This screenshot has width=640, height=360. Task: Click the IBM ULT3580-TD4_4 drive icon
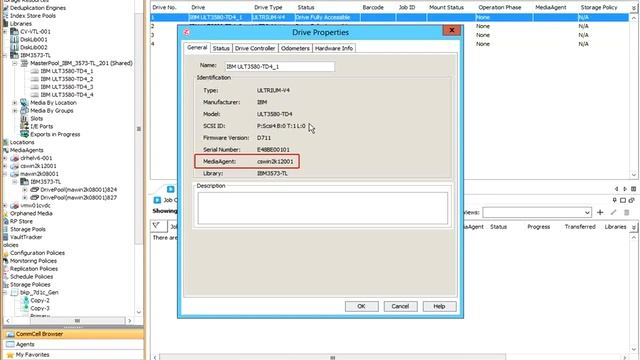click(35, 95)
